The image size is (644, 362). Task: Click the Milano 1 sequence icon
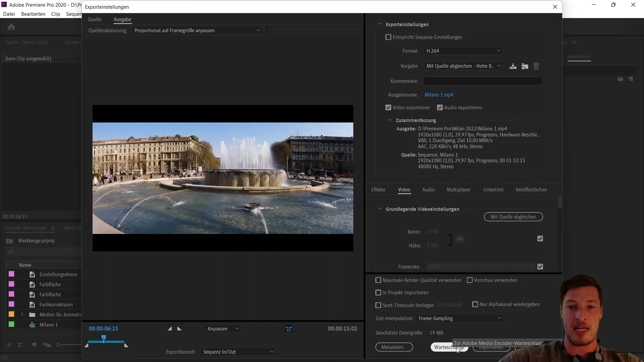click(x=32, y=325)
